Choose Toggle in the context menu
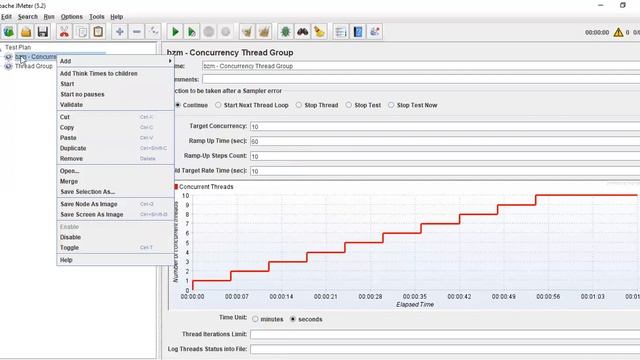 click(116, 247)
